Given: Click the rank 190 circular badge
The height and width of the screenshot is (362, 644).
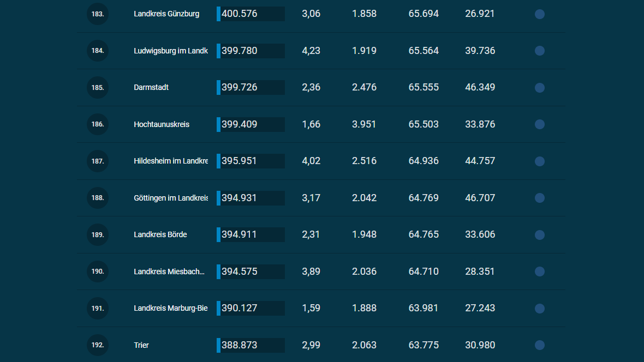Looking at the screenshot, I should tap(98, 271).
